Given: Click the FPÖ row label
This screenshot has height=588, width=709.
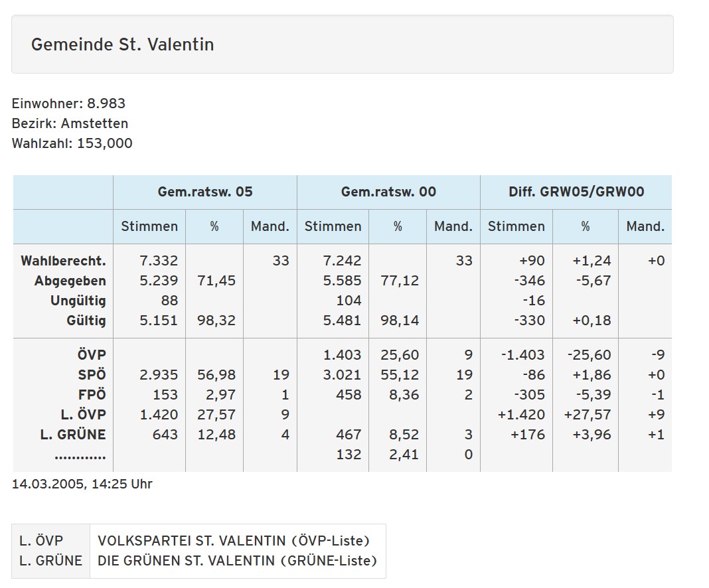Looking at the screenshot, I should click(x=92, y=395).
